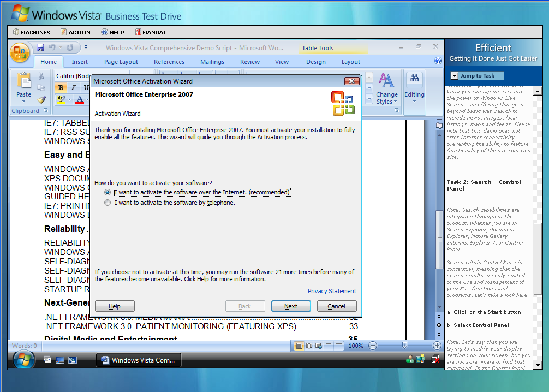Screen dimensions: 549x392
Task: Open Styles dialog launcher
Action: click(396, 110)
